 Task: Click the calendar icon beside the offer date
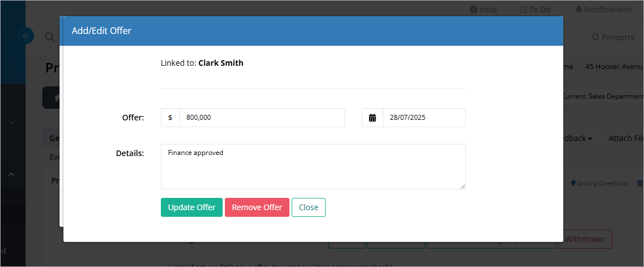(x=372, y=118)
